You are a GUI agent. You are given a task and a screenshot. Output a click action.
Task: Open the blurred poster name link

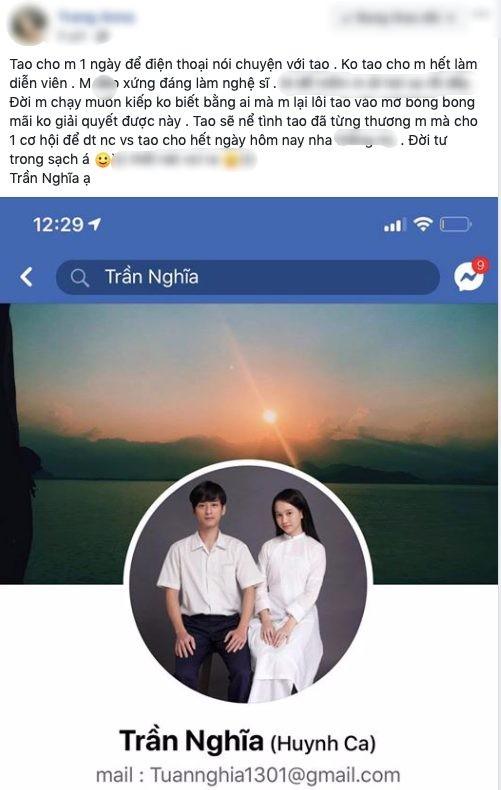tap(96, 18)
